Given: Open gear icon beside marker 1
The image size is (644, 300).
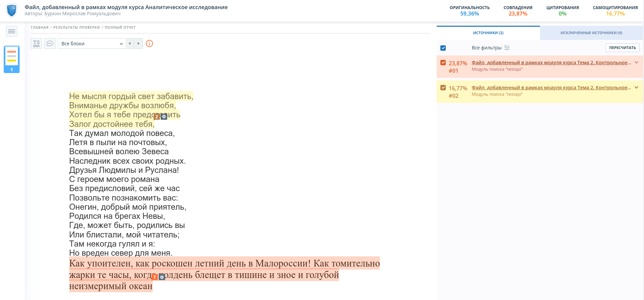Looking at the screenshot, I should coord(162,277).
